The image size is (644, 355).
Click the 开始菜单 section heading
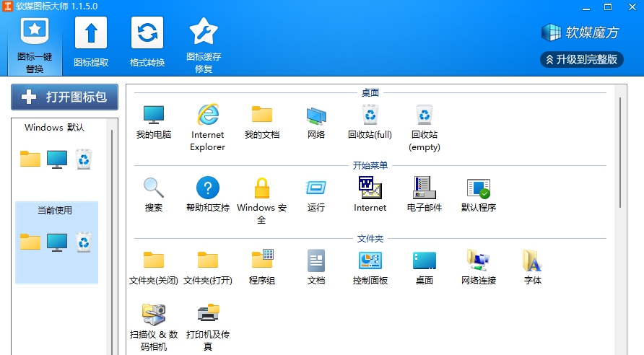tap(370, 165)
